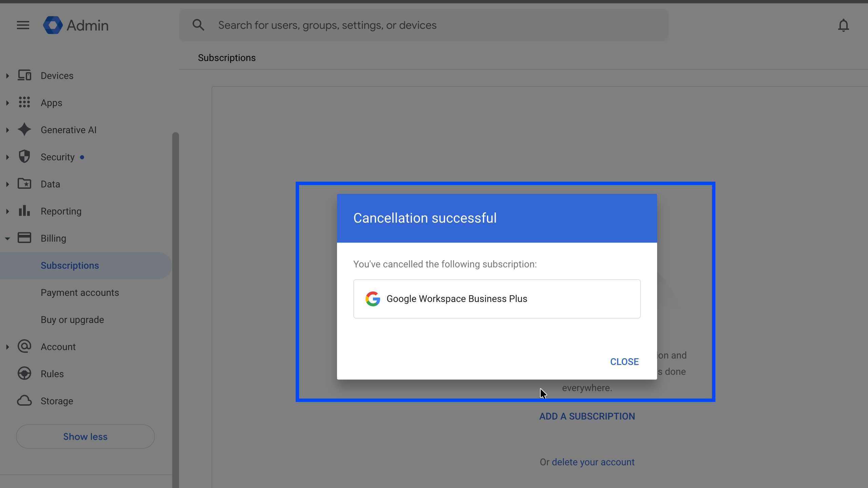Expand the Account section arrow

pyautogui.click(x=7, y=347)
